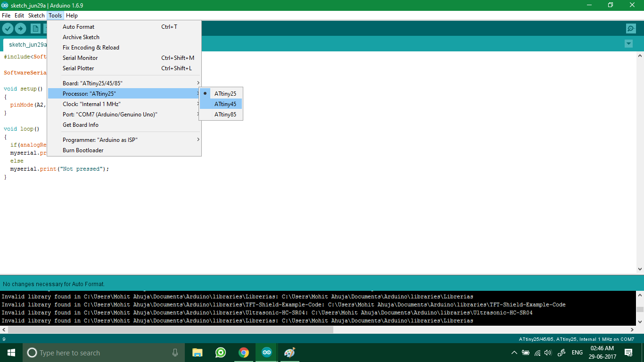Click the board status text in the footer

577,339
